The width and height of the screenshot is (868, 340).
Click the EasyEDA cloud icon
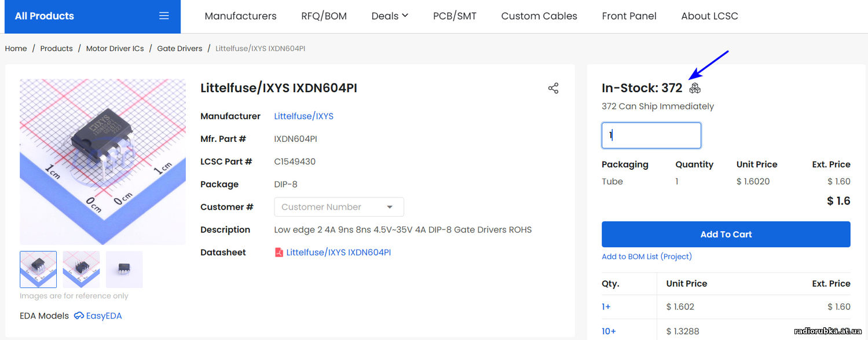[x=79, y=316]
